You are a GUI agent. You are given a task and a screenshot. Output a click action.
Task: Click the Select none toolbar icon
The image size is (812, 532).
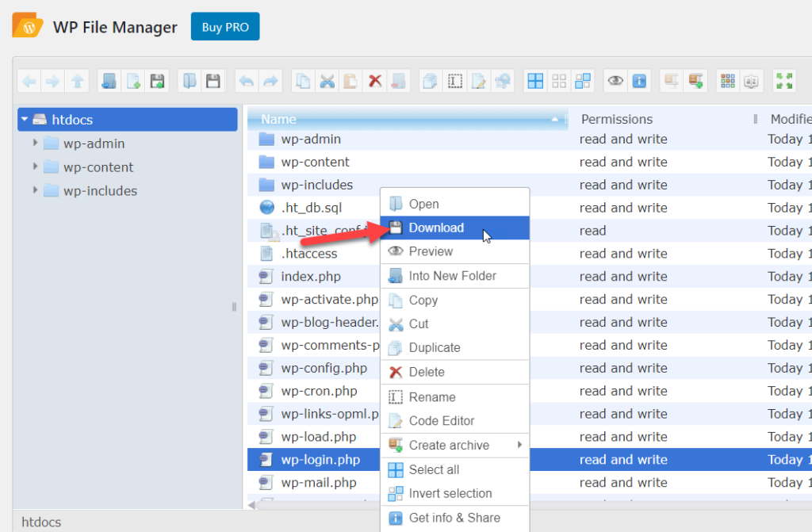pyautogui.click(x=559, y=82)
